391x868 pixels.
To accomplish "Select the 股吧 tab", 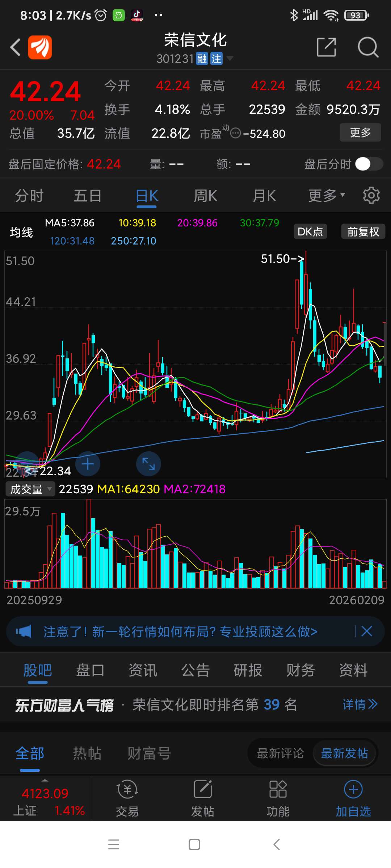I will (x=38, y=671).
